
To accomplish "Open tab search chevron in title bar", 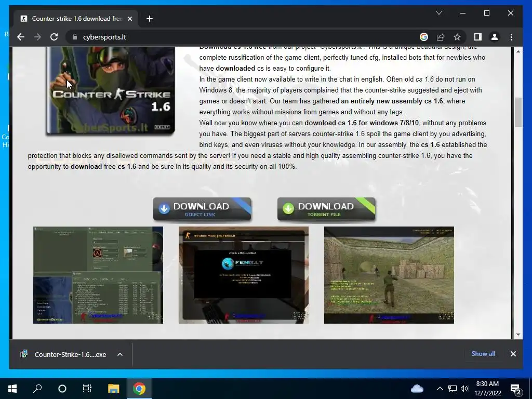I will pyautogui.click(x=438, y=13).
